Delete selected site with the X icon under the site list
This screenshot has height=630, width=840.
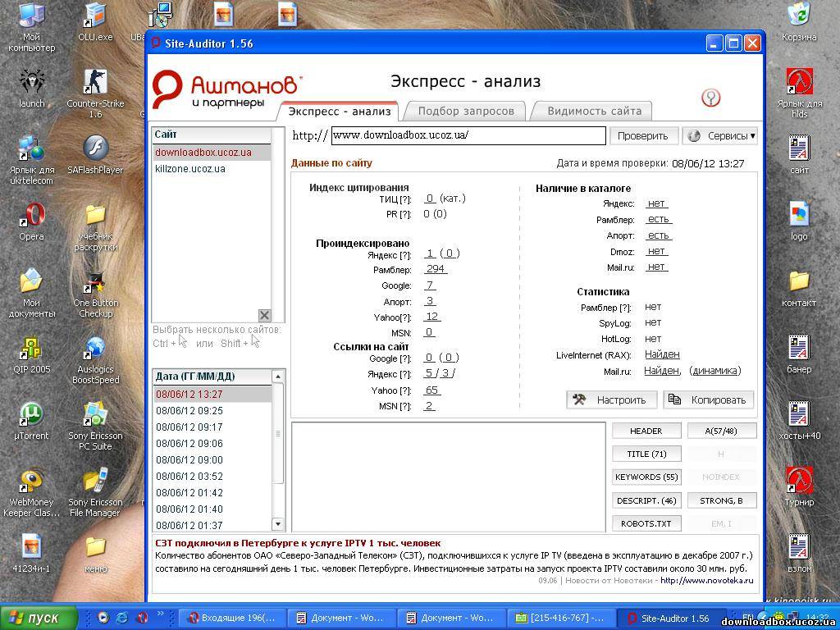[x=264, y=315]
